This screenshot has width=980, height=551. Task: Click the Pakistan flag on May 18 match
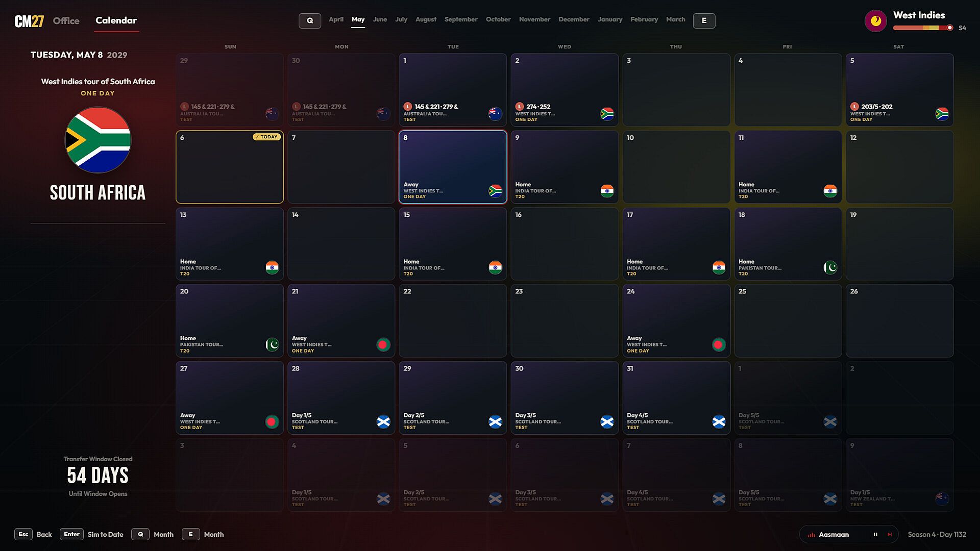[x=830, y=267]
